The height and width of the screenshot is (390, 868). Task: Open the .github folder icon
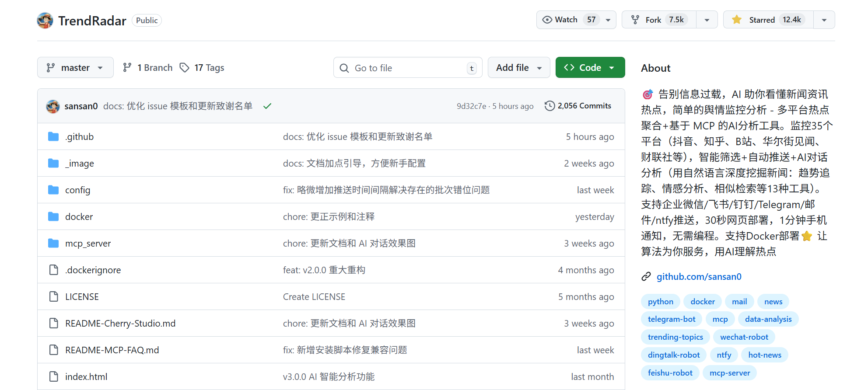click(x=53, y=137)
